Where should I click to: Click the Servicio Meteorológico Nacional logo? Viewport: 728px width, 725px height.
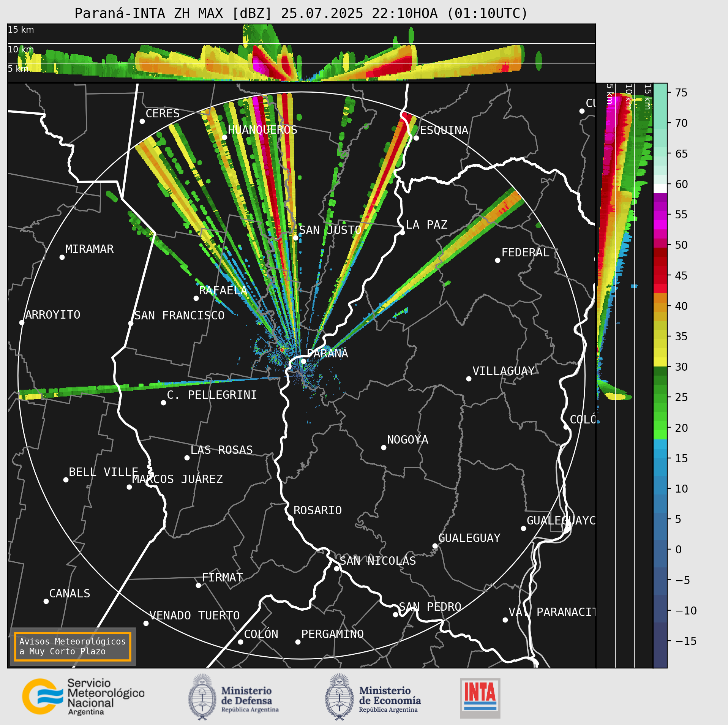click(x=83, y=697)
